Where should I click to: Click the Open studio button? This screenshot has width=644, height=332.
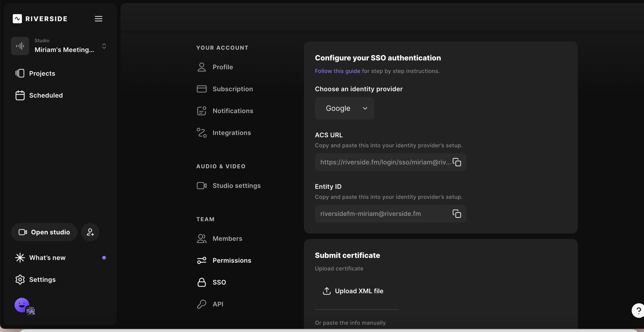(44, 232)
